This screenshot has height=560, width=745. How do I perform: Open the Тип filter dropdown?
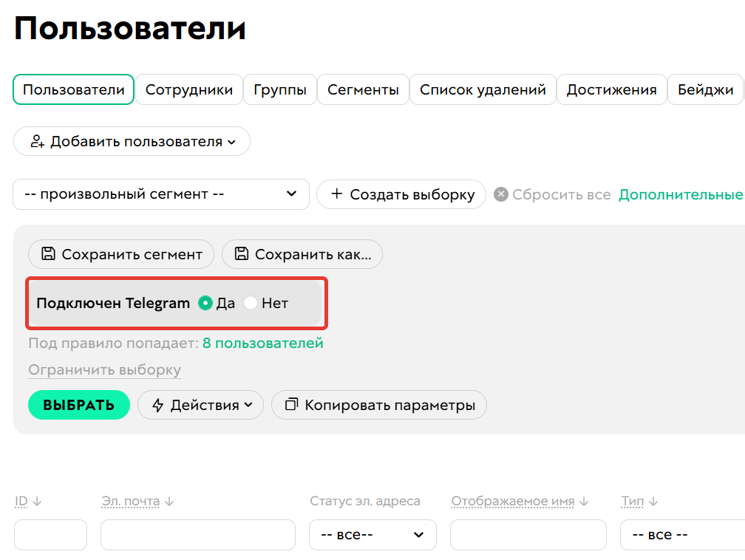tap(681, 534)
